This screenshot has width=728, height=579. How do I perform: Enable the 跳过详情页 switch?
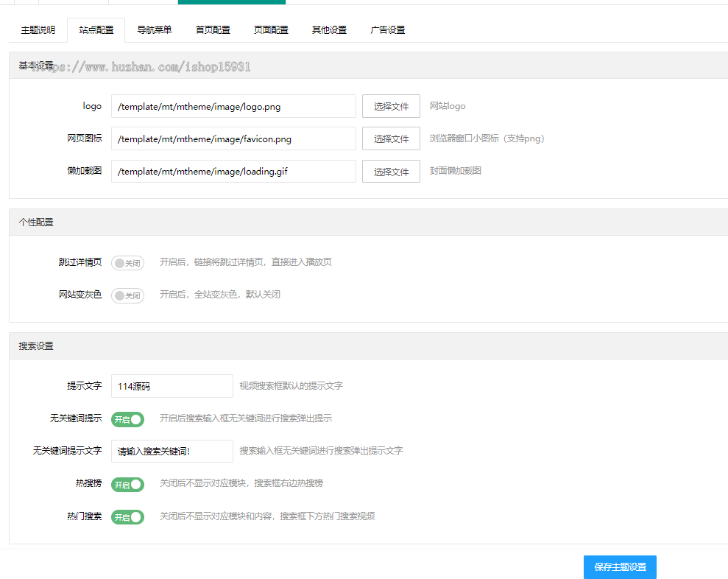tap(127, 263)
